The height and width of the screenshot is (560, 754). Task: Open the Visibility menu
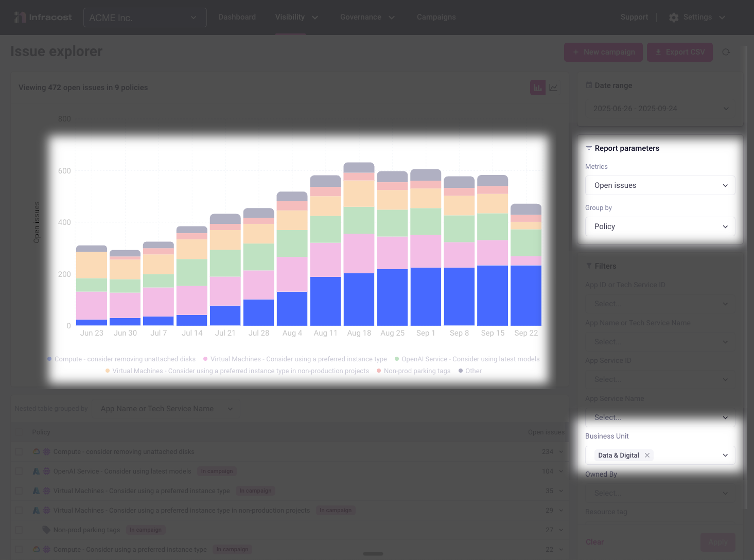[296, 17]
